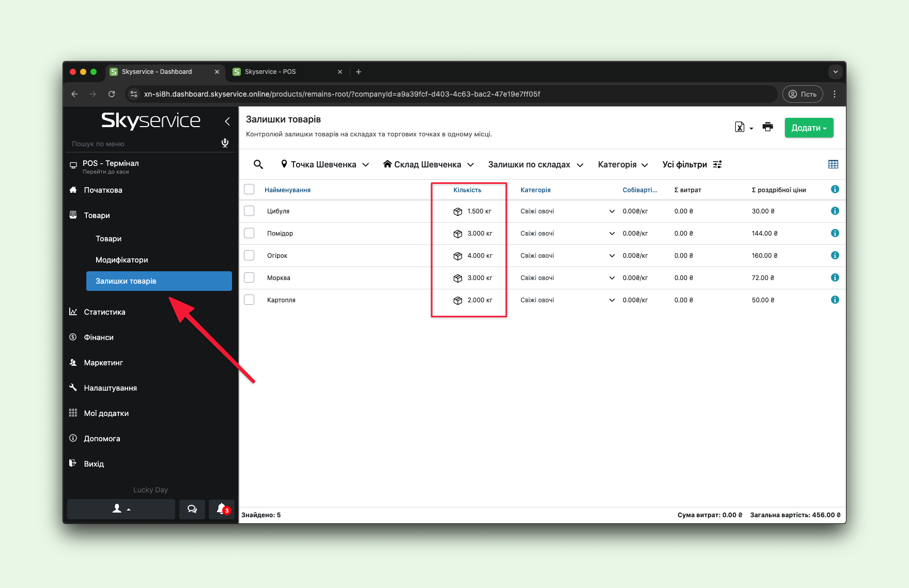Tick the checkbox next to Огірок
Viewport: 909px width, 588px height.
pos(249,255)
